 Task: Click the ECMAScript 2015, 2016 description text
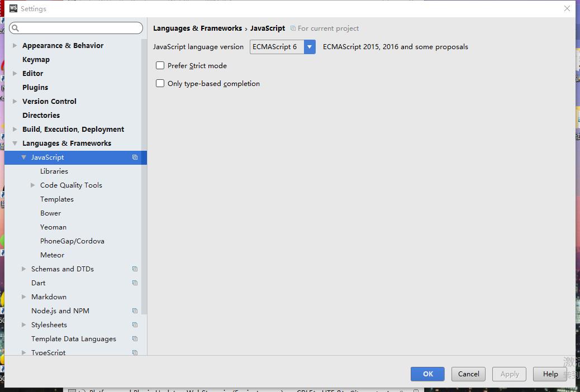[396, 47]
